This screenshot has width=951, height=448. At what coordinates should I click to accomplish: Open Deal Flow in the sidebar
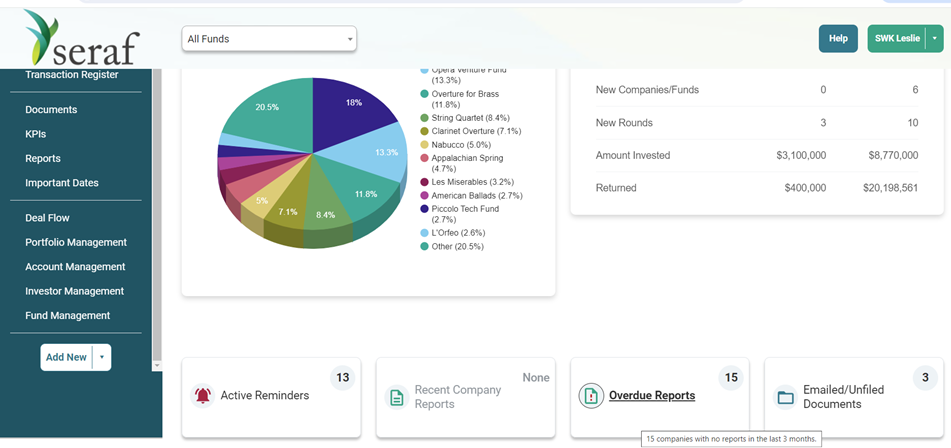pyautogui.click(x=47, y=218)
